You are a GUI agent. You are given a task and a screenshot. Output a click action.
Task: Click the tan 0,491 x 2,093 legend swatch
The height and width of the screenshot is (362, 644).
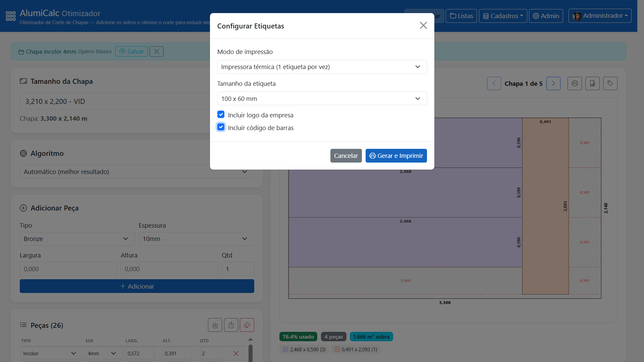(x=337, y=349)
